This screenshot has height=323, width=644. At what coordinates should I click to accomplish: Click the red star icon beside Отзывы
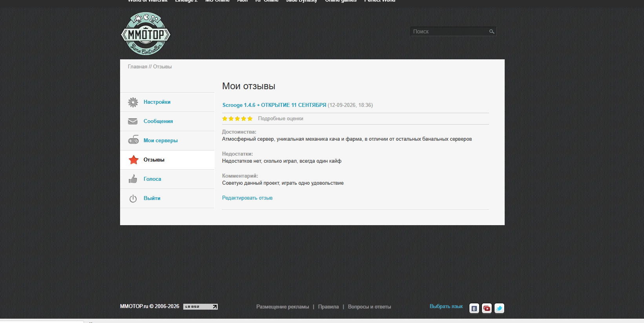[133, 160]
